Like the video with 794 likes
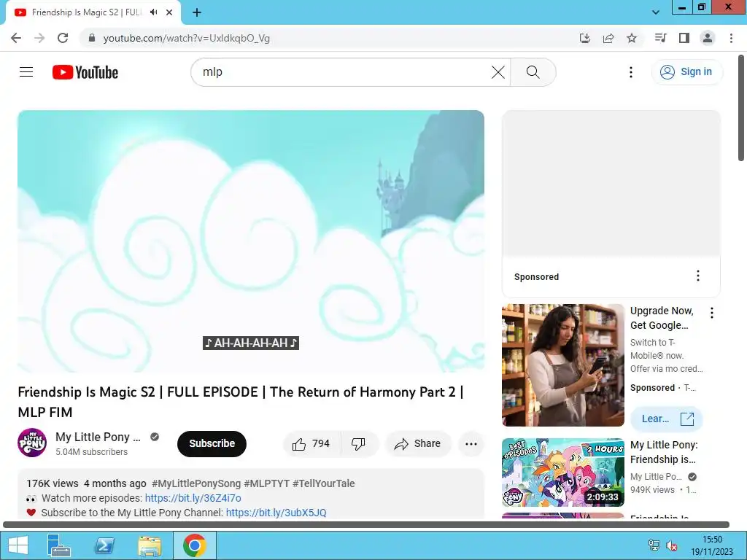The image size is (747, 560). click(312, 444)
